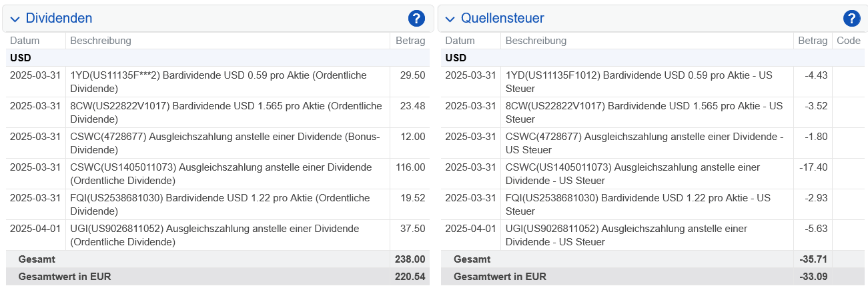This screenshot has height=288, width=868.
Task: Click the Datum column header in Dividenden
Action: pos(25,41)
